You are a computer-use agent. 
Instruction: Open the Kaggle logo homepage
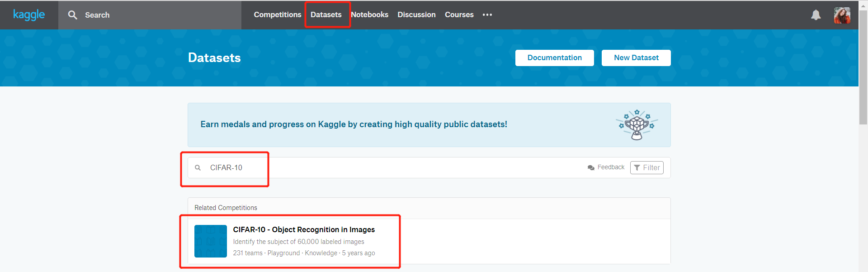pos(29,15)
